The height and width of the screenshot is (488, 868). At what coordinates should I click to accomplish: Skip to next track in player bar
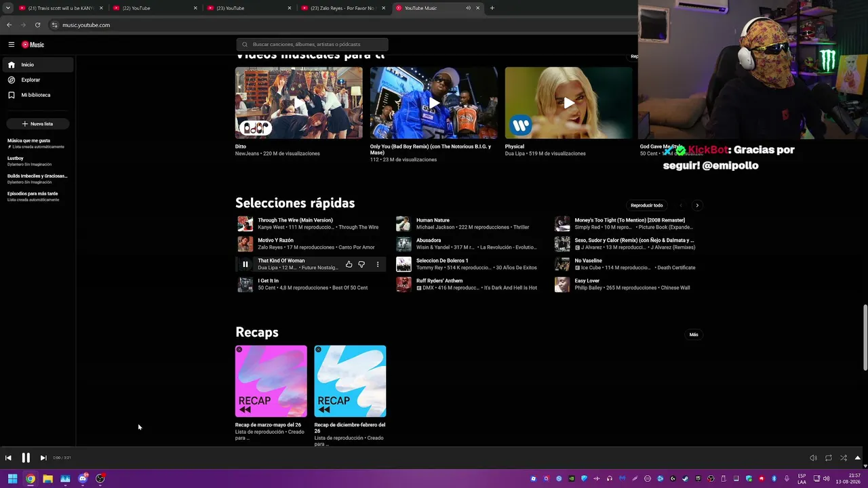tap(43, 458)
